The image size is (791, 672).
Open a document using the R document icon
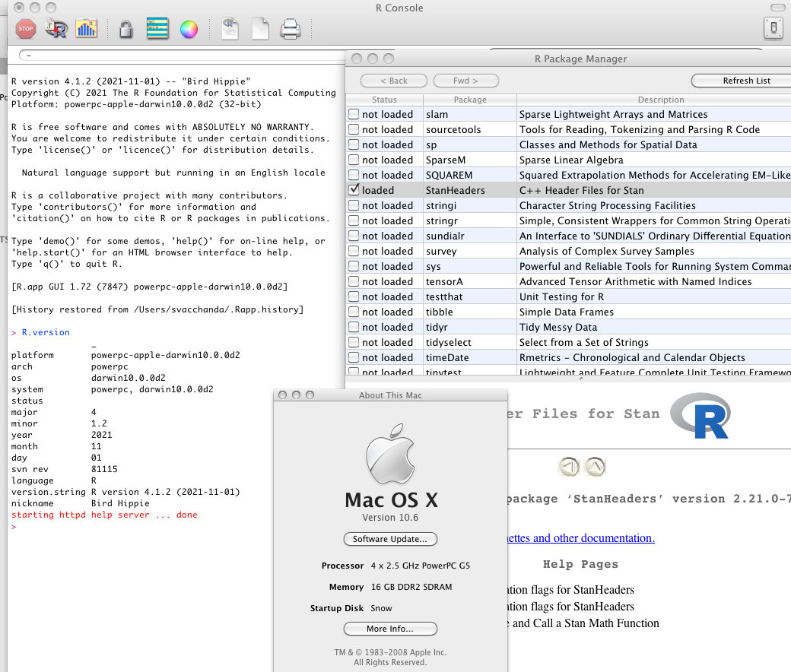tap(230, 30)
